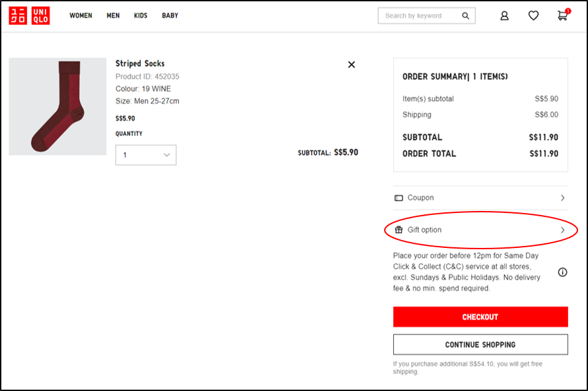Click the Search by keyword field

point(418,16)
